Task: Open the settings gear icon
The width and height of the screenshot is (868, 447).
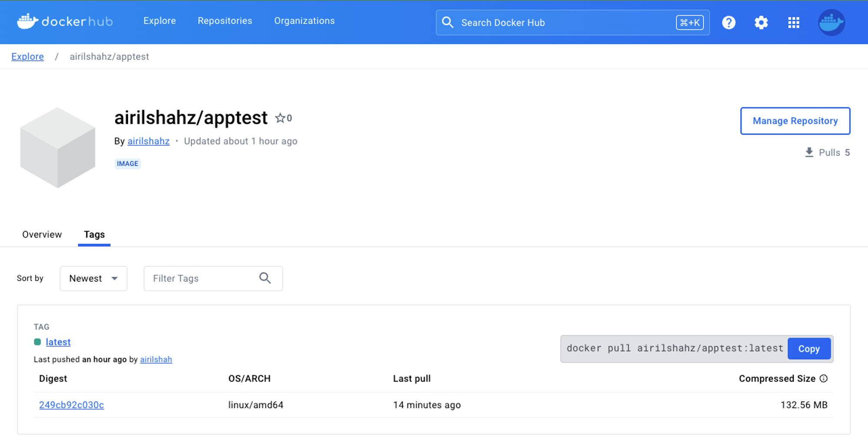Action: (x=761, y=23)
